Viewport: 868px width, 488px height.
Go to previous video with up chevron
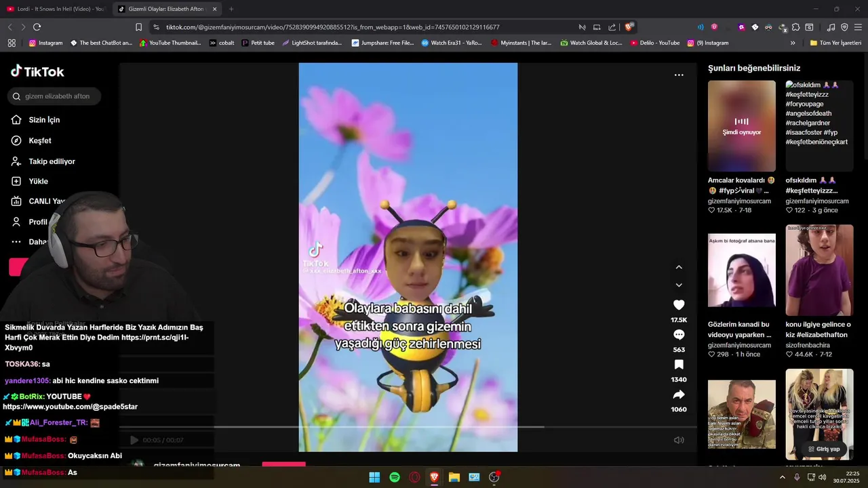[x=679, y=267]
